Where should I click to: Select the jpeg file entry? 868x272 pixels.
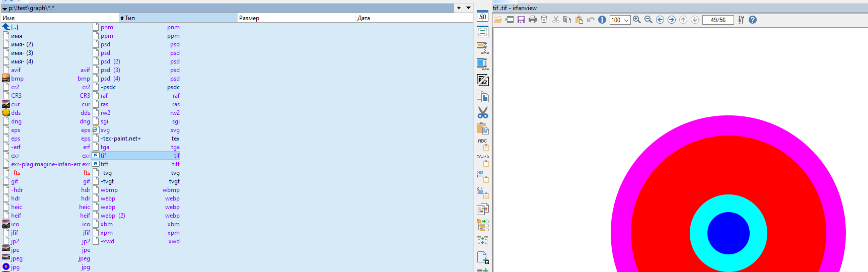(x=46, y=258)
